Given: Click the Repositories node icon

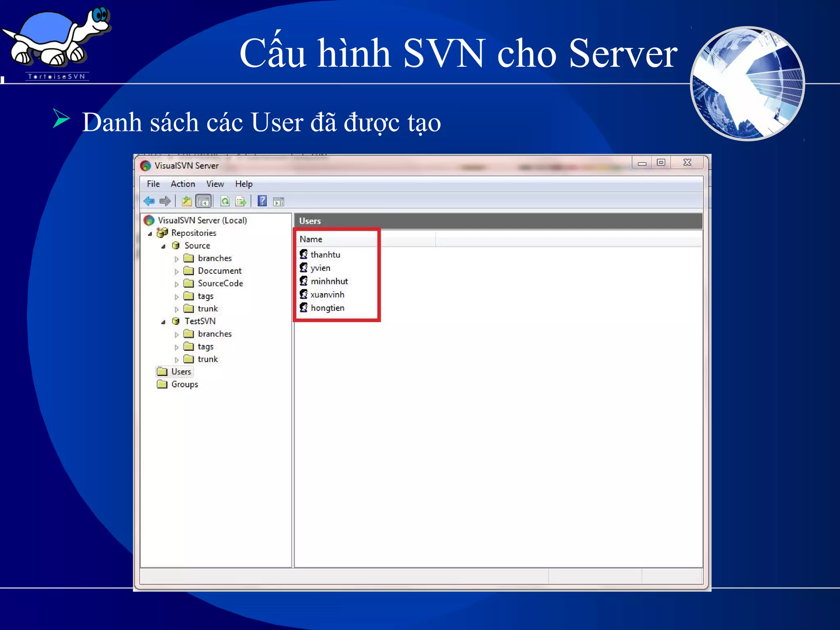Looking at the screenshot, I should [162, 233].
